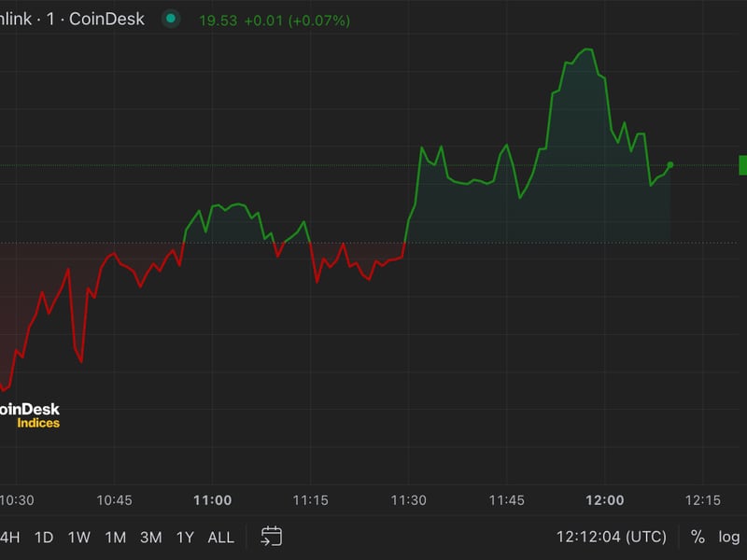Click the 19.53 current price value
The height and width of the screenshot is (560, 747).
click(218, 20)
